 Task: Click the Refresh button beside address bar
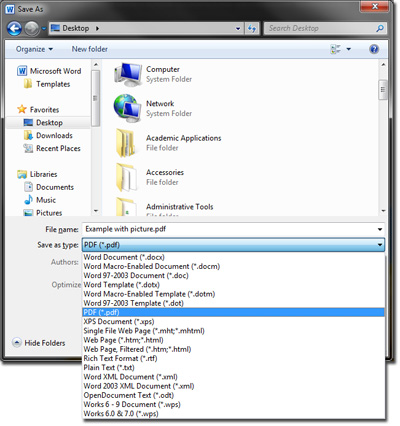tap(252, 29)
